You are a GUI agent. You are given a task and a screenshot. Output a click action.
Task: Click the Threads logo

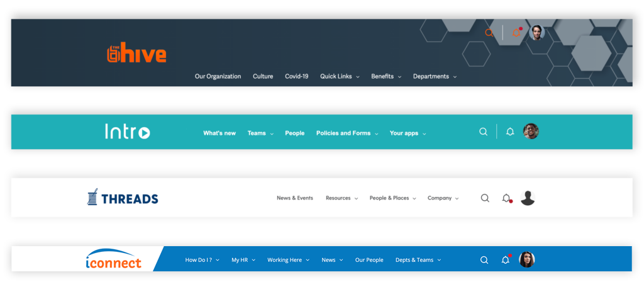123,198
